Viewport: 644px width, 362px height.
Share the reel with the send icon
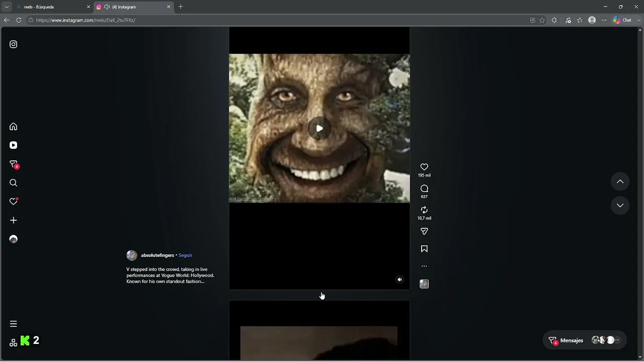[424, 231]
